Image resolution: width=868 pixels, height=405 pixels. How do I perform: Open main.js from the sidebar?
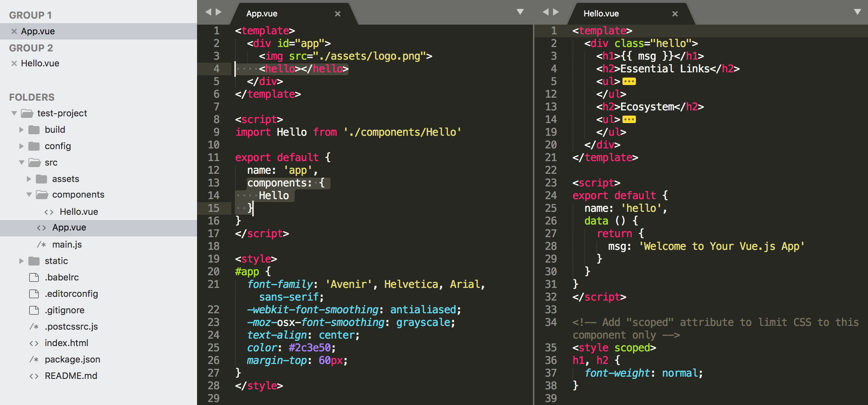tap(67, 245)
